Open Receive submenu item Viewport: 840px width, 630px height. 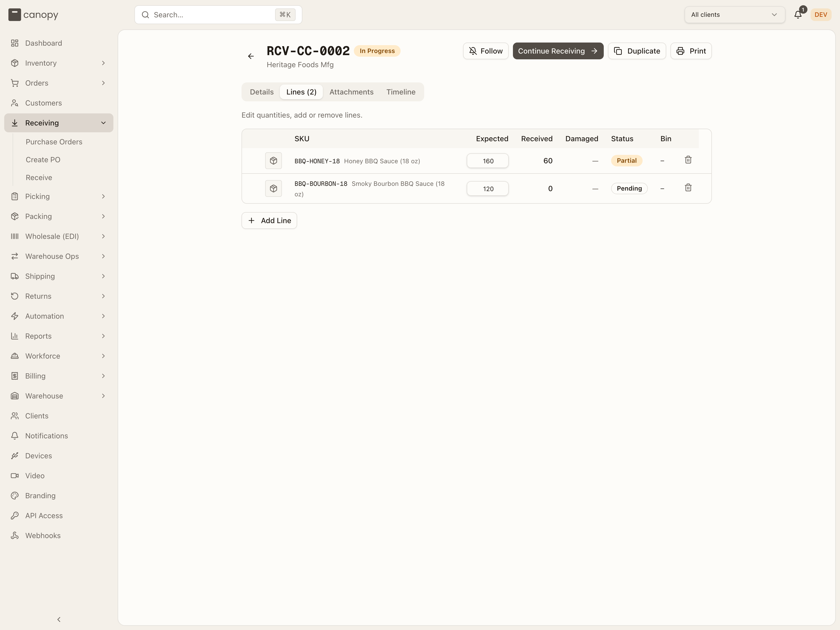pos(39,178)
